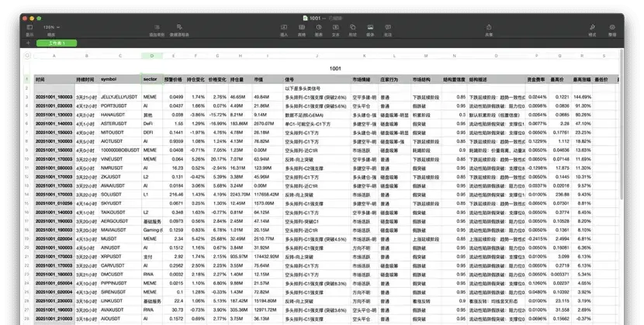This screenshot has width=644, height=325.
Task: Click the Chart (图表) toolbar icon
Action: tap(319, 27)
